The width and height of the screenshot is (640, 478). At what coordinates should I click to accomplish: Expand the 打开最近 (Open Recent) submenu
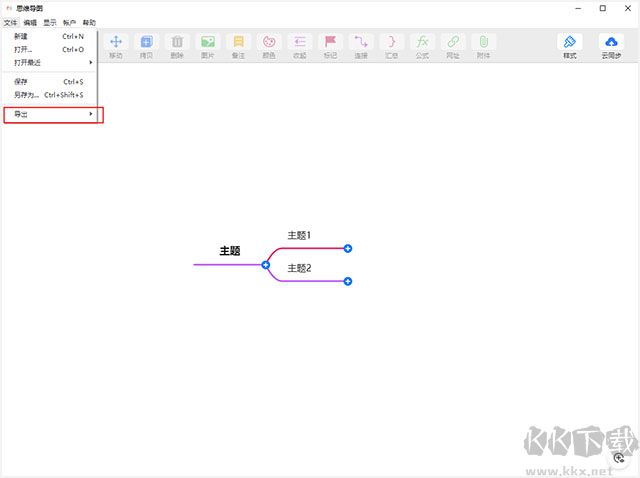(x=49, y=62)
